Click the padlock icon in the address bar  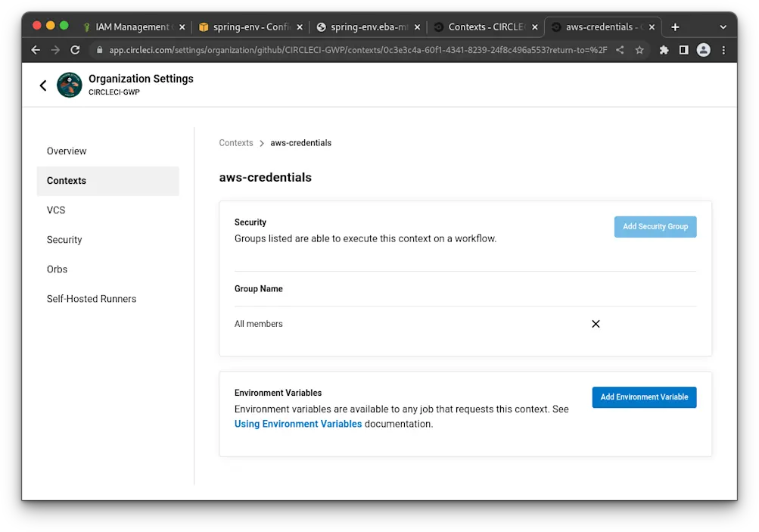pyautogui.click(x=99, y=50)
